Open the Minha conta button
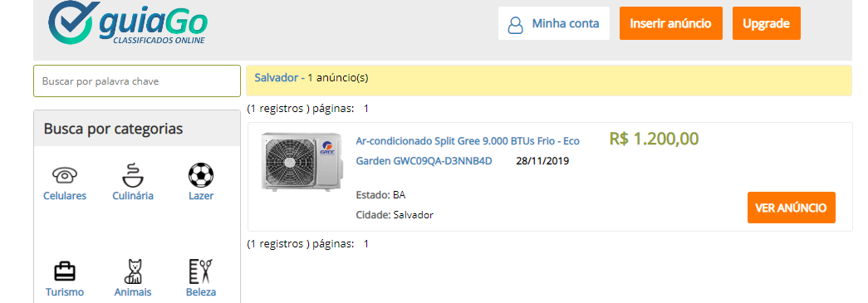The height and width of the screenshot is (303, 868). 553,23
